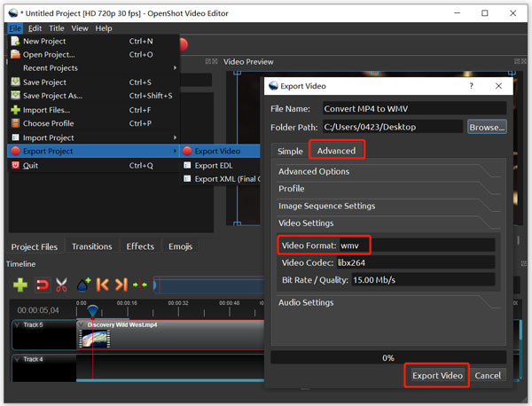Open the Help menu
Viewport: 532px width, 406px height.
coord(104,28)
